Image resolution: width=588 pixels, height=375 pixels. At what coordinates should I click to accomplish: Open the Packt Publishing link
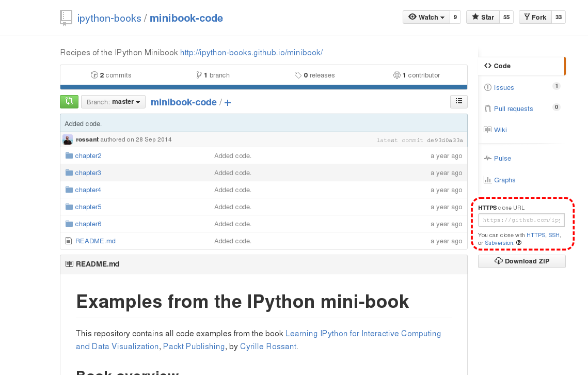tap(194, 346)
